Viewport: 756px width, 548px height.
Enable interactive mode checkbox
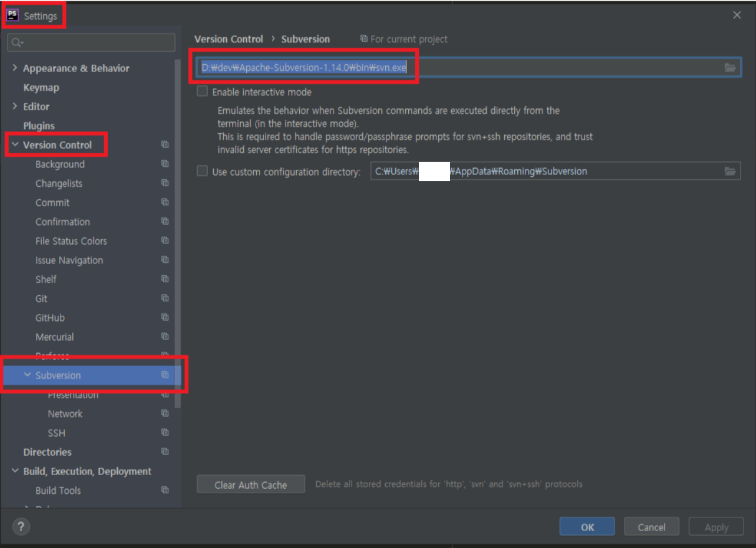(x=202, y=92)
